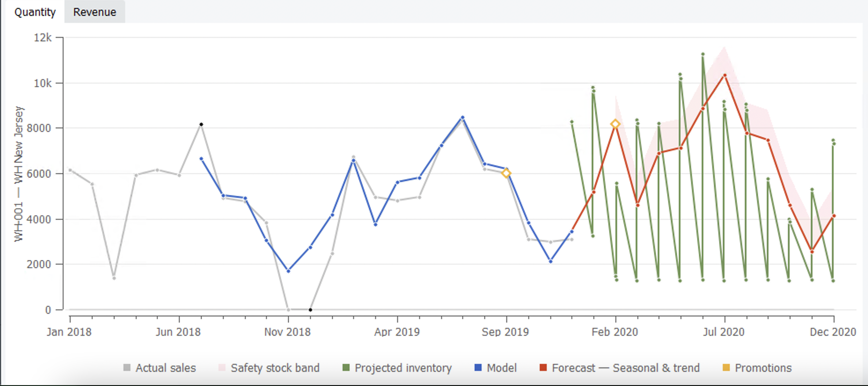The height and width of the screenshot is (386, 868).
Task: Click the gray Actual sales color swatch
Action: [x=127, y=368]
